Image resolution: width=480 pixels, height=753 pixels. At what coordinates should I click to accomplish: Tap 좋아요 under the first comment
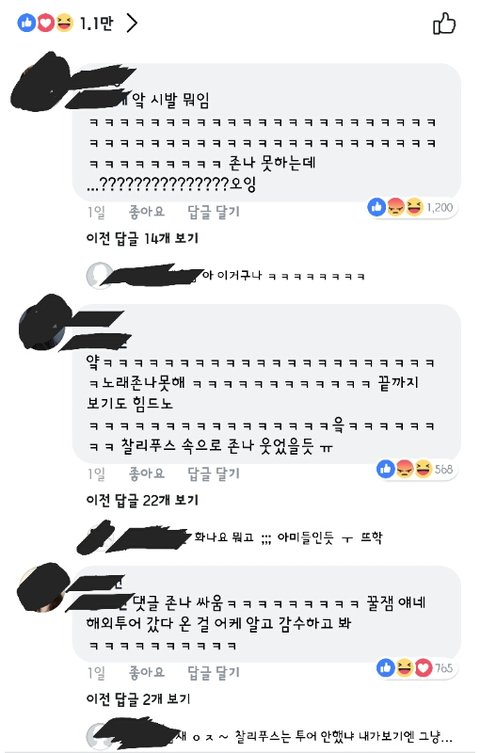click(146, 211)
